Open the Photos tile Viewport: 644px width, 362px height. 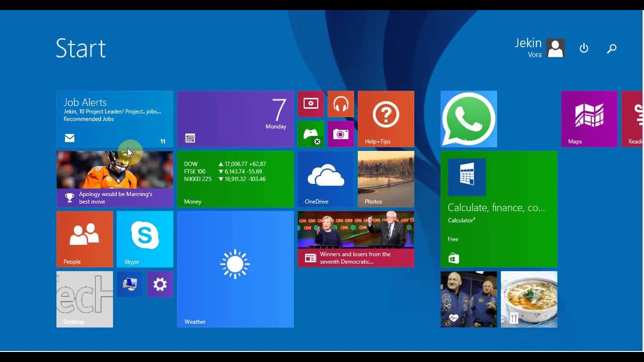tap(386, 179)
